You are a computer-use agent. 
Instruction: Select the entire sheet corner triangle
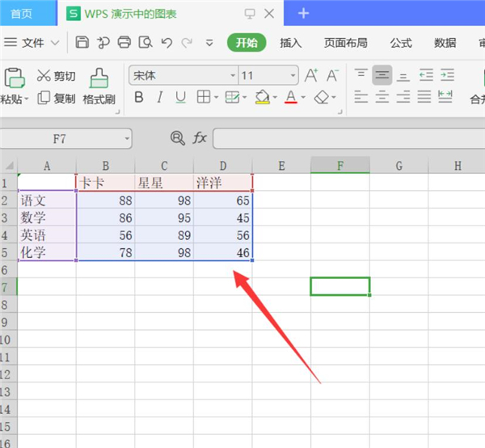tap(9, 166)
